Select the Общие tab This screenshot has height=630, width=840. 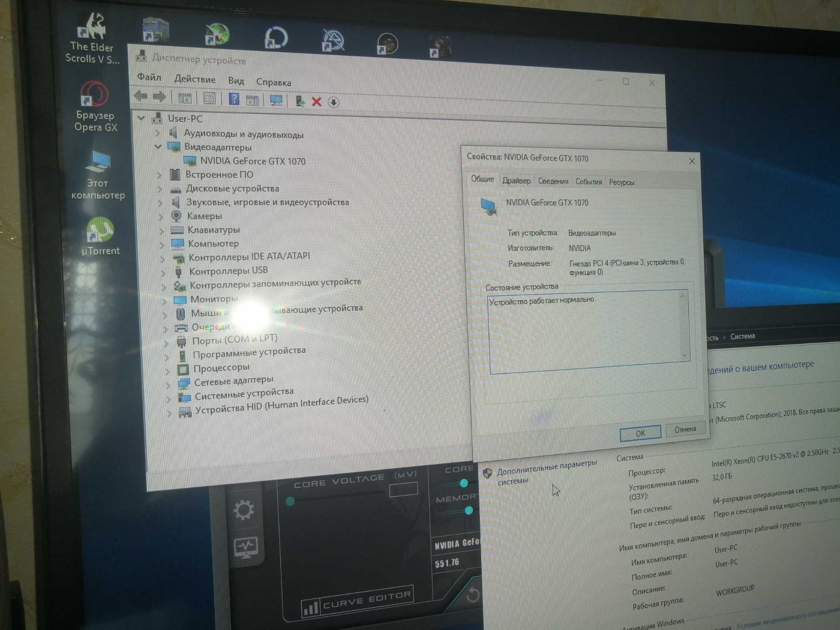(482, 179)
